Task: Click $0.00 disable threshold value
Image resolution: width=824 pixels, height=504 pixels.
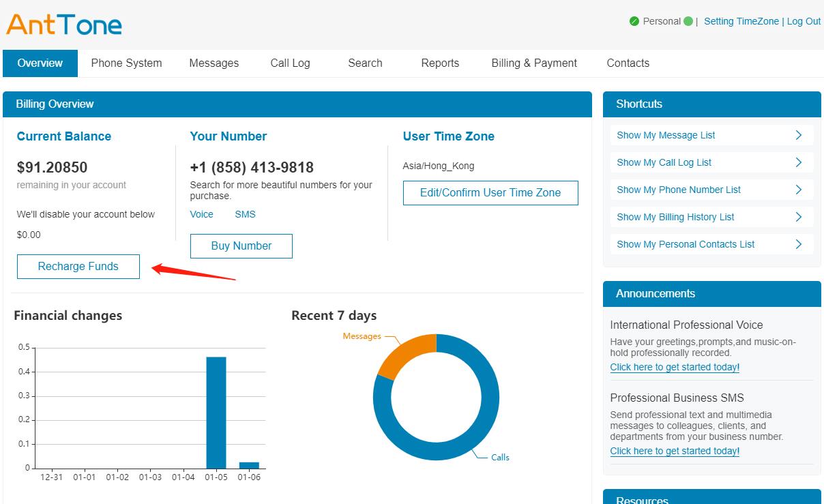Action: [29, 235]
